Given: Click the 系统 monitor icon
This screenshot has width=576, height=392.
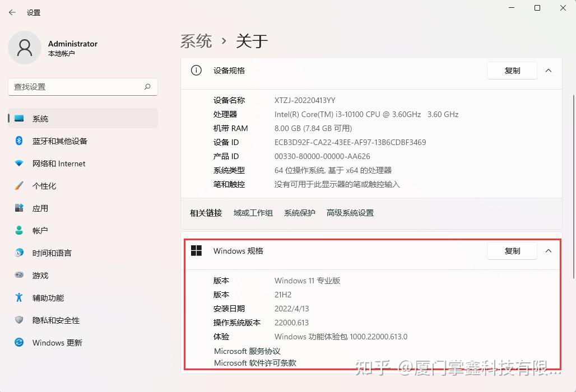Looking at the screenshot, I should click(x=19, y=119).
